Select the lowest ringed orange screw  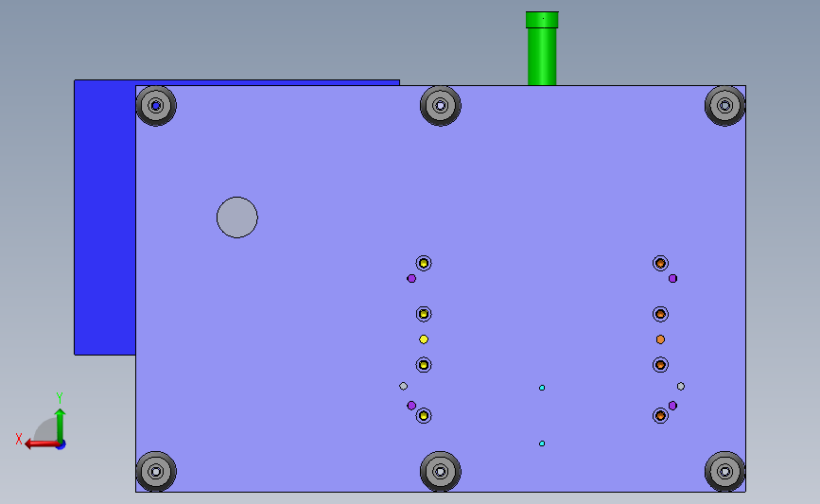click(660, 416)
